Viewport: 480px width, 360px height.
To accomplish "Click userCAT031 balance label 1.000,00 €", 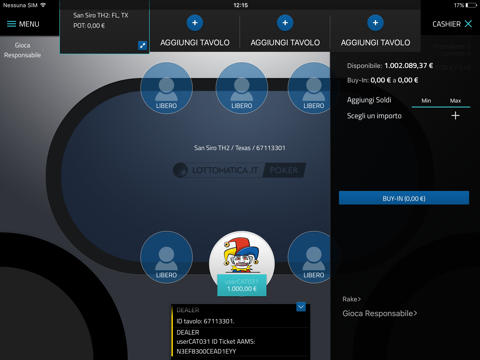I will point(242,289).
